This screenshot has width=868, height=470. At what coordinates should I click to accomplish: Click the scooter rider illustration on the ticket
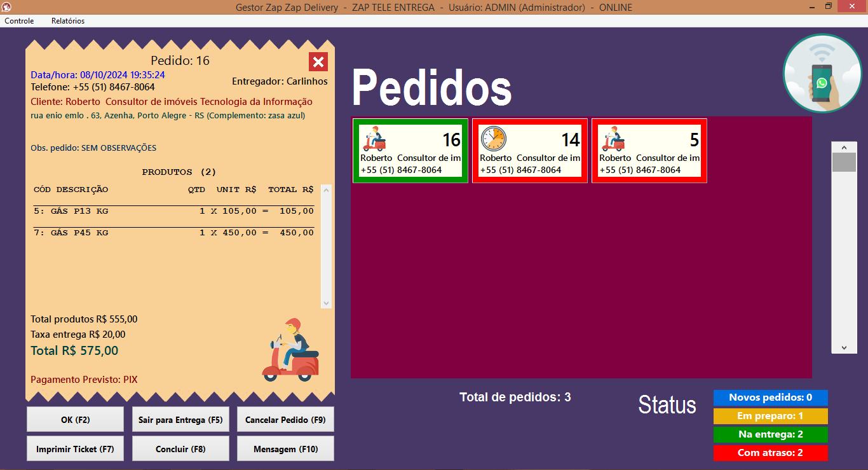(290, 347)
